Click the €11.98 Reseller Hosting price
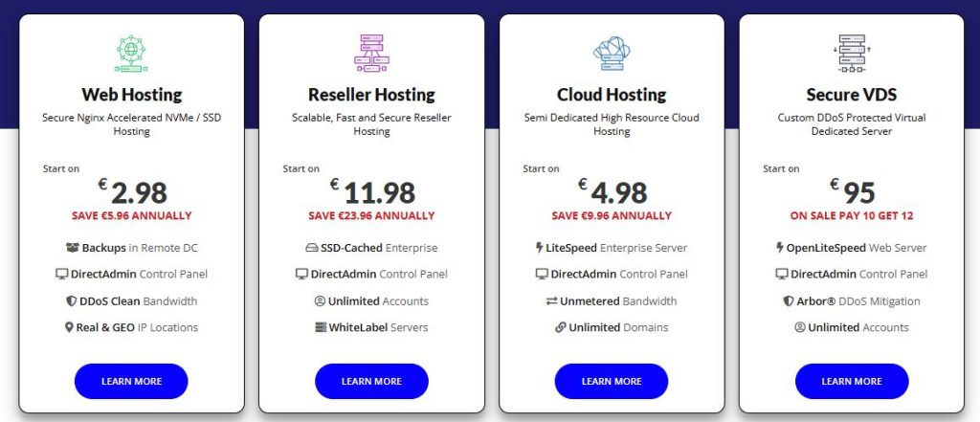 [380, 192]
